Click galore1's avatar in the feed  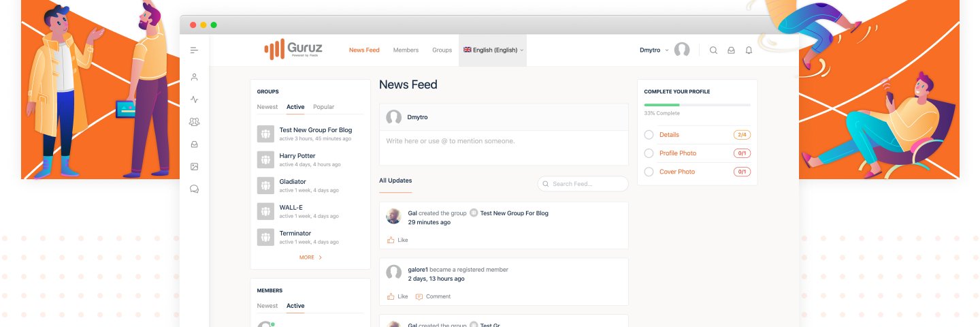click(x=393, y=272)
